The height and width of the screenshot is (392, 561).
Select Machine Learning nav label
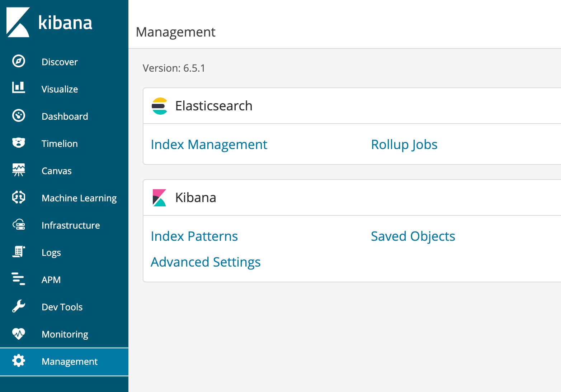(79, 198)
